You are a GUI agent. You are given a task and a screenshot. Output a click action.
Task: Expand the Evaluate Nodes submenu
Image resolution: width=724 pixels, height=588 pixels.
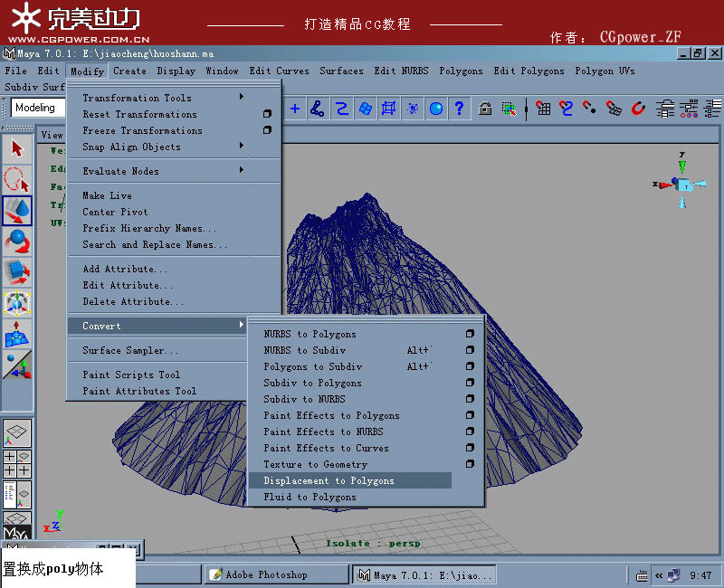145,170
